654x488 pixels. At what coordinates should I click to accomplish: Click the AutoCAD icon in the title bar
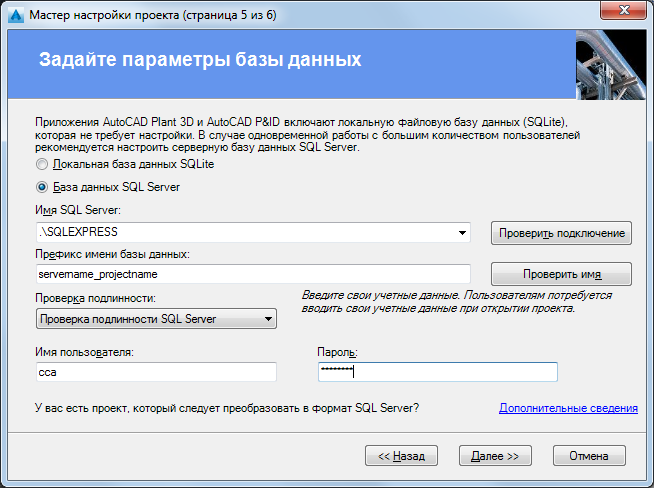[x=16, y=15]
